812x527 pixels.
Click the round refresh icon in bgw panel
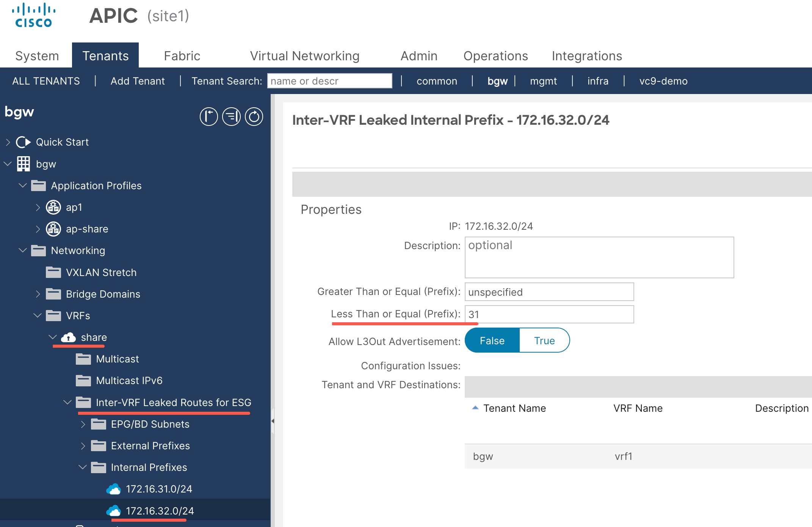[x=254, y=116]
